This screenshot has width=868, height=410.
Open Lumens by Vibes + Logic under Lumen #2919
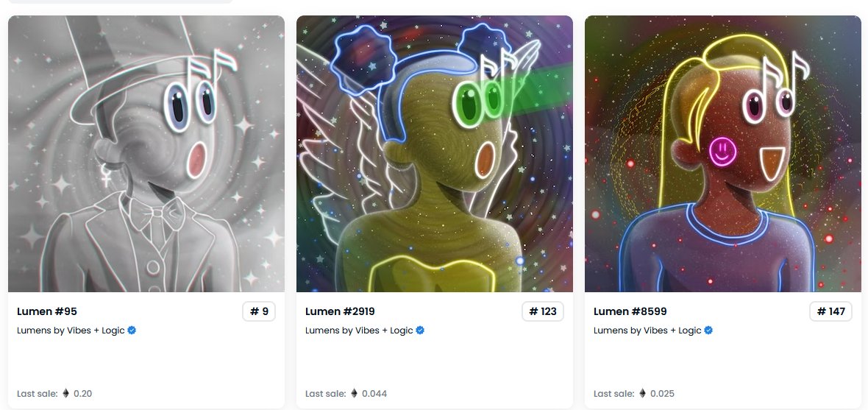click(359, 331)
